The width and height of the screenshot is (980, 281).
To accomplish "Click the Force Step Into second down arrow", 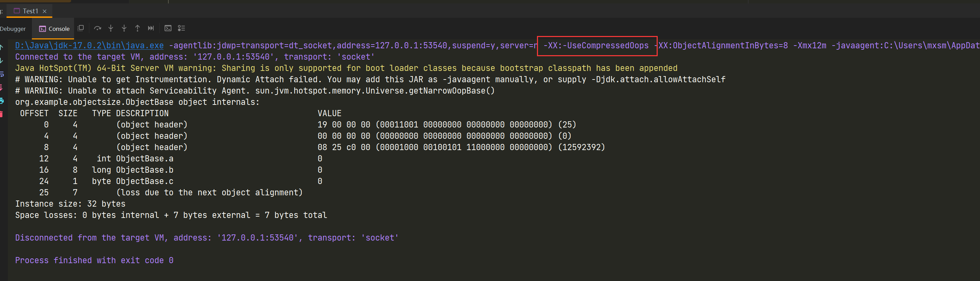I will 124,28.
